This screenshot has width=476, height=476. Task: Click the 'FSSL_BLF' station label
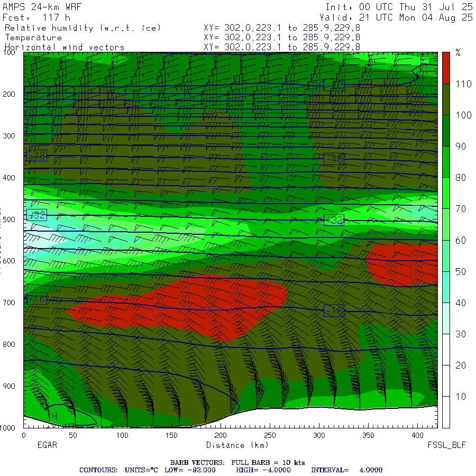(x=446, y=445)
